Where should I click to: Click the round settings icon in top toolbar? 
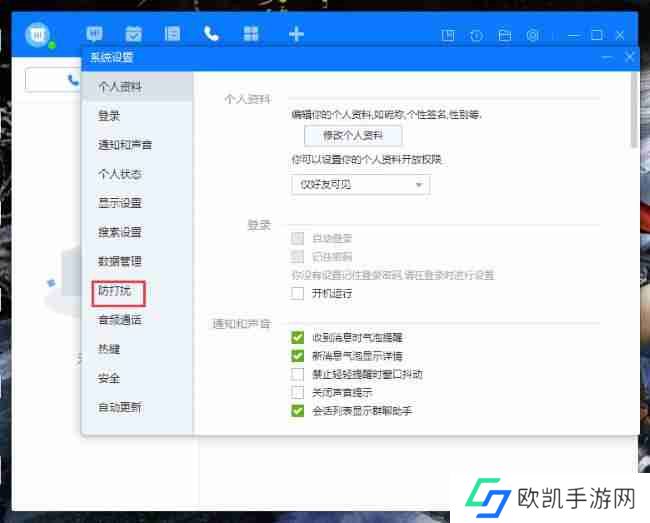point(533,36)
